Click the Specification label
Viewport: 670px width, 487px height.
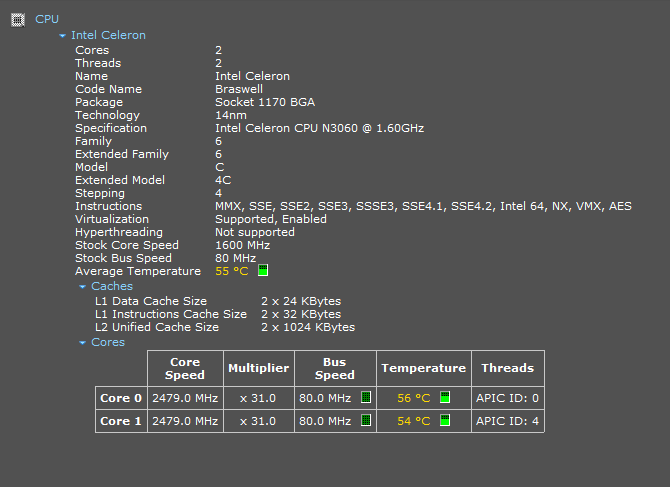(111, 128)
